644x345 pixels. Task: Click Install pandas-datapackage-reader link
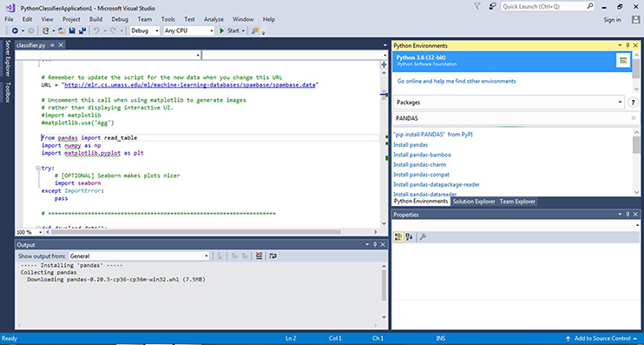point(437,184)
